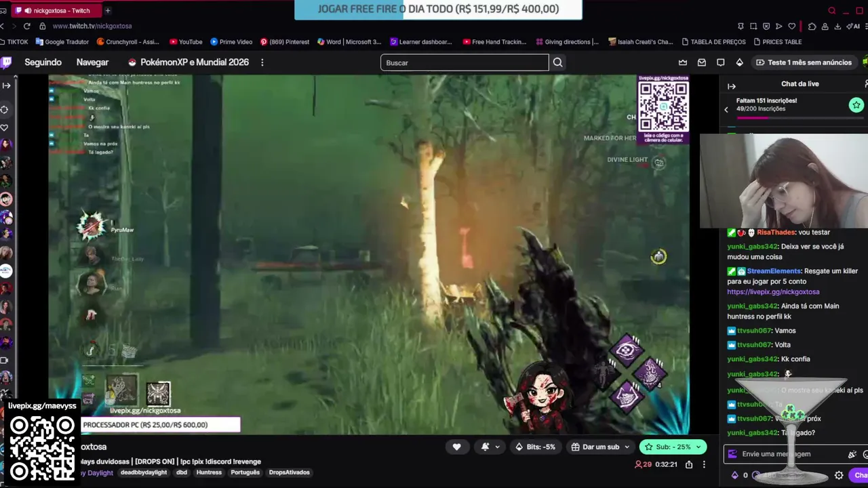Open the Google Tradutor bookmark
868x488 pixels.
tap(62, 41)
